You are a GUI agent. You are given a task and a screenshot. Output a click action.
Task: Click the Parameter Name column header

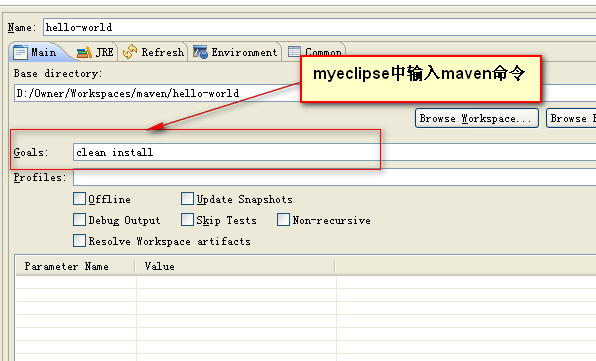[75, 266]
